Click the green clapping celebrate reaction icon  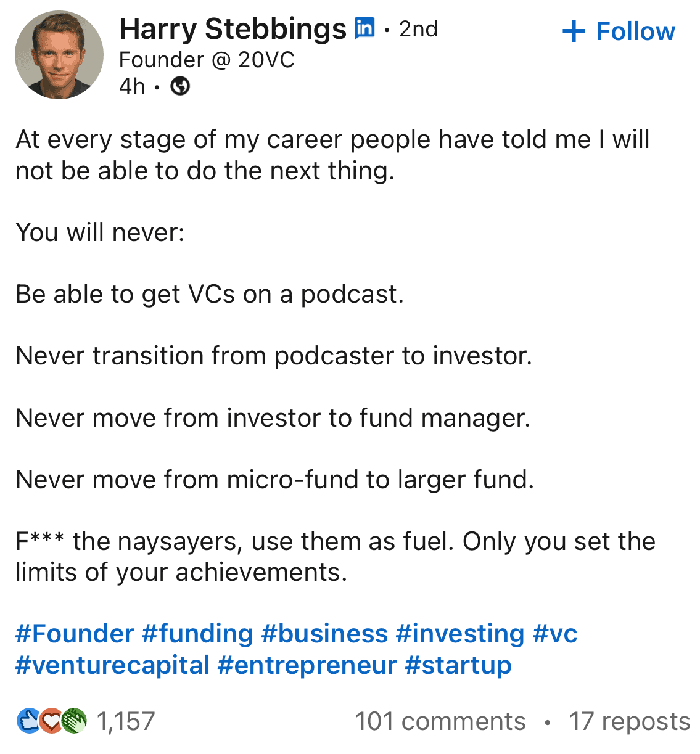[74, 721]
